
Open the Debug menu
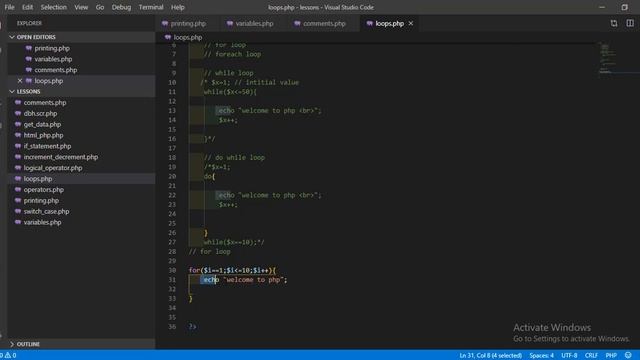tap(121, 7)
